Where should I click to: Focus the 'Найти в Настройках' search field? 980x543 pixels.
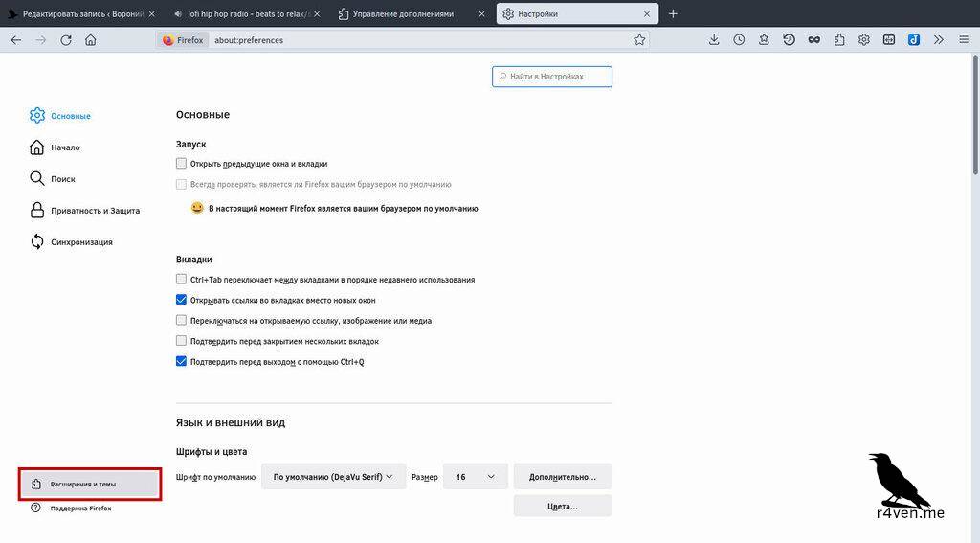(552, 77)
